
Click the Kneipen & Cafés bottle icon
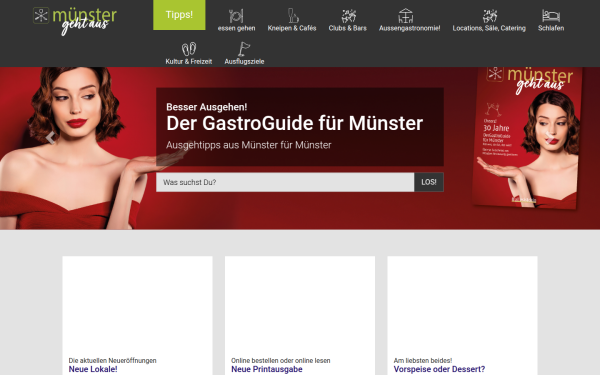click(x=293, y=16)
